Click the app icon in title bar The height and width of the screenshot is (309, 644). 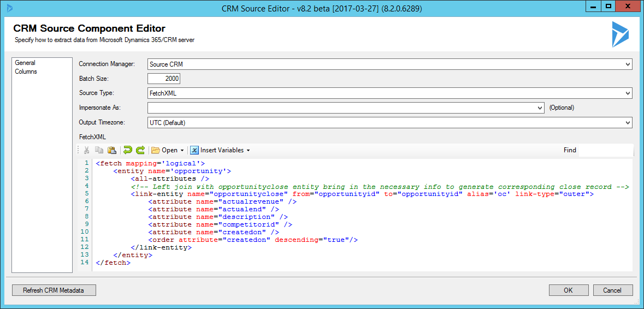click(9, 8)
